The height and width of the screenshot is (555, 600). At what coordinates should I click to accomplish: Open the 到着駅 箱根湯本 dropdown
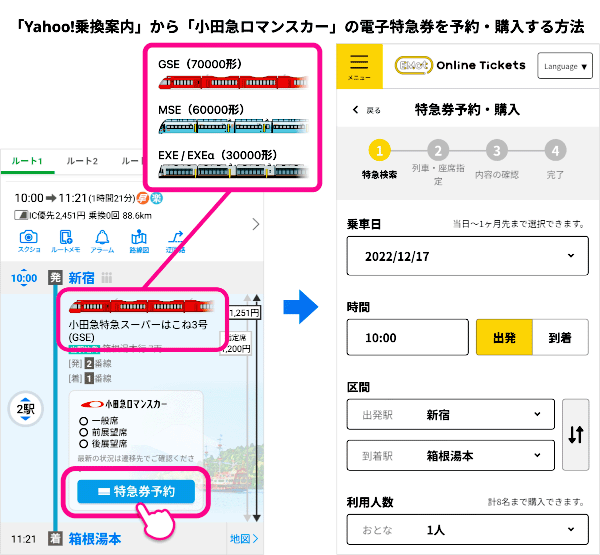click(450, 455)
